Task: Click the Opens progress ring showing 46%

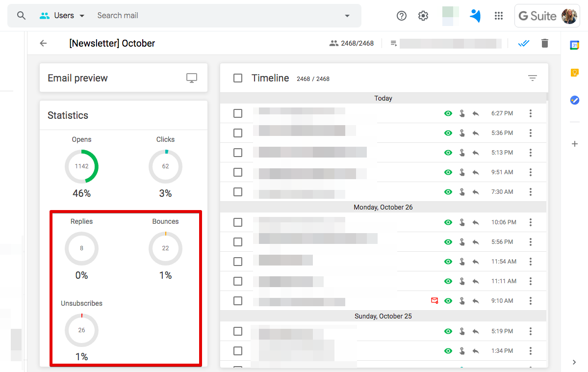Action: (x=81, y=166)
